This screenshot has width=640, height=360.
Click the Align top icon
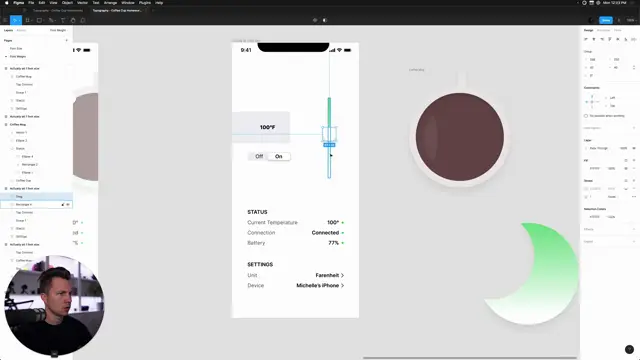[x=610, y=39]
